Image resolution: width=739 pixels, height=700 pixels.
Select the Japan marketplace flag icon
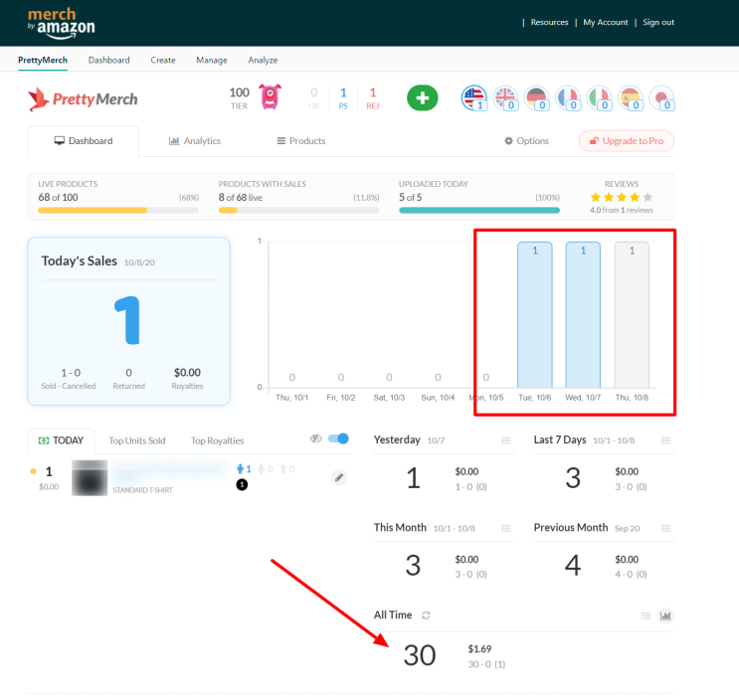coord(661,98)
